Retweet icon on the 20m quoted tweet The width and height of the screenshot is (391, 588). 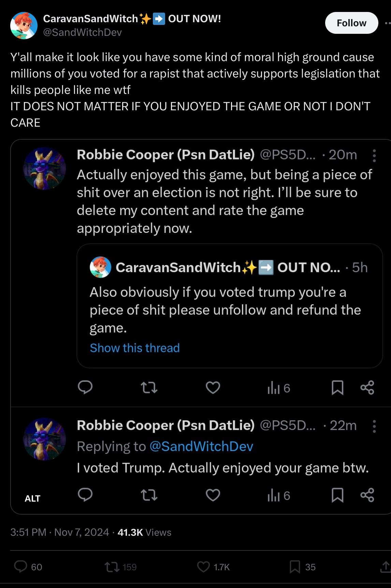pos(149,388)
